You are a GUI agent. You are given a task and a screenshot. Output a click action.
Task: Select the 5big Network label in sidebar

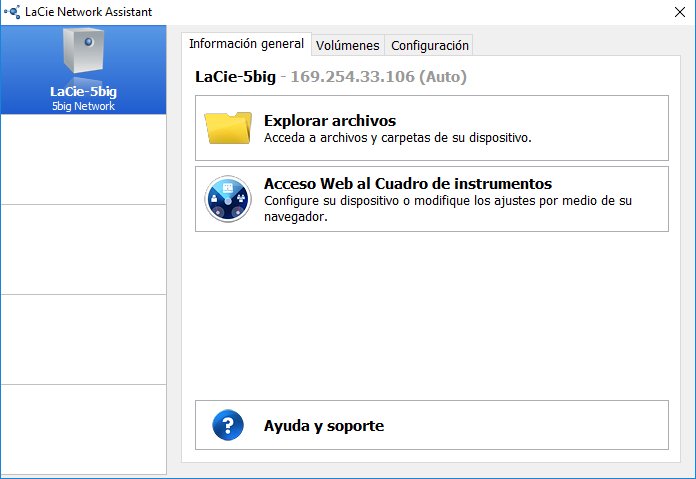[83, 106]
